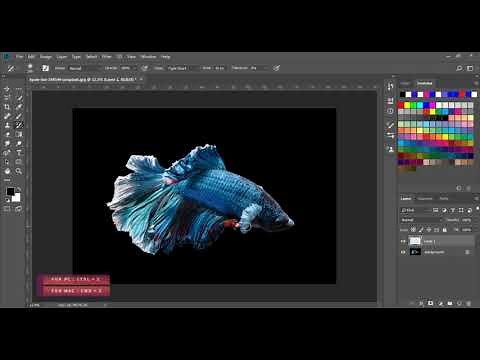Open the Kind filter dropdown in Layers
Viewport: 480px width, 360px height.
(416, 210)
